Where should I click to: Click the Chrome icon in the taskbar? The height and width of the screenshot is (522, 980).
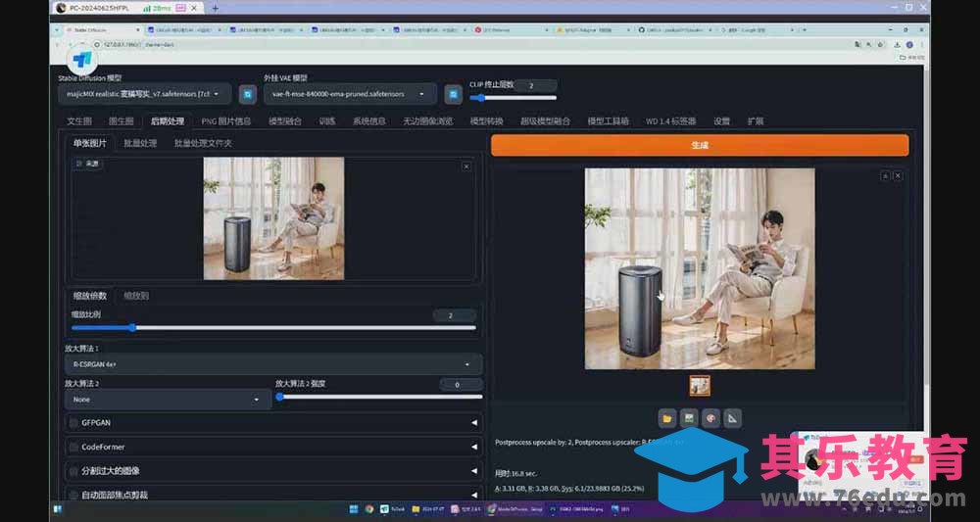[x=369, y=509]
